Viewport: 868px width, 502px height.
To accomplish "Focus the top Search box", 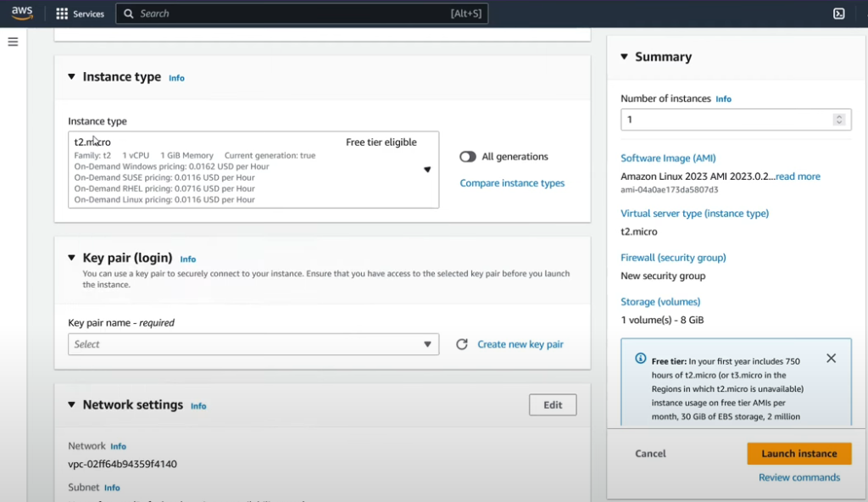I will [x=302, y=14].
